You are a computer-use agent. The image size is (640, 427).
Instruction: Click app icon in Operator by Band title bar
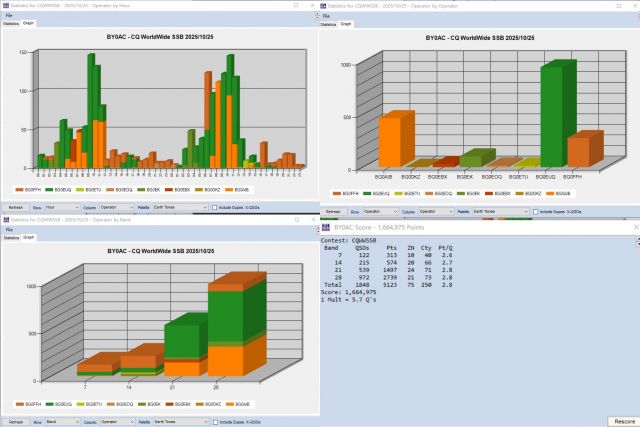4,219
